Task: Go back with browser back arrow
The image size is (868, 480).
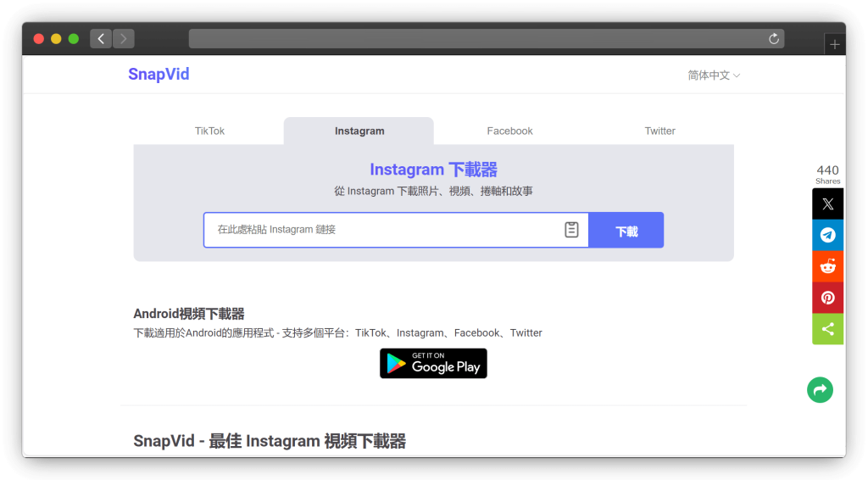Action: (x=101, y=39)
